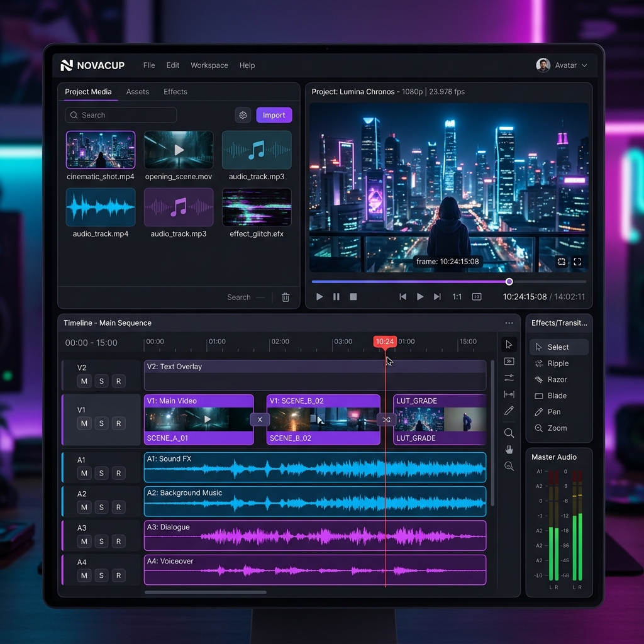
Task: Choose the Zoom tool in Effects panel
Action: click(x=559, y=428)
